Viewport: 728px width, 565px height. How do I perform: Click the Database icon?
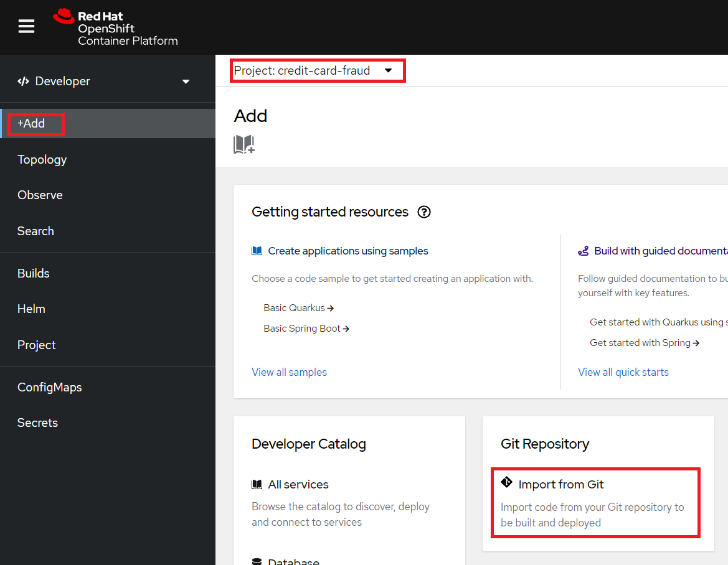257,561
